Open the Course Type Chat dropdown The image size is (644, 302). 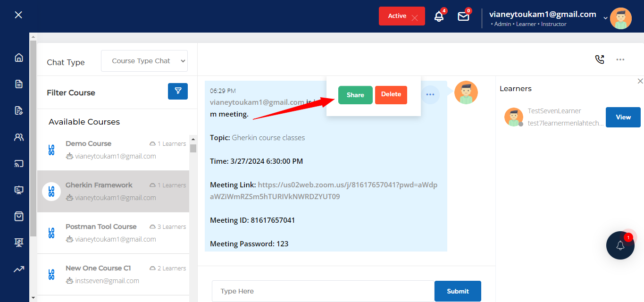tap(144, 61)
